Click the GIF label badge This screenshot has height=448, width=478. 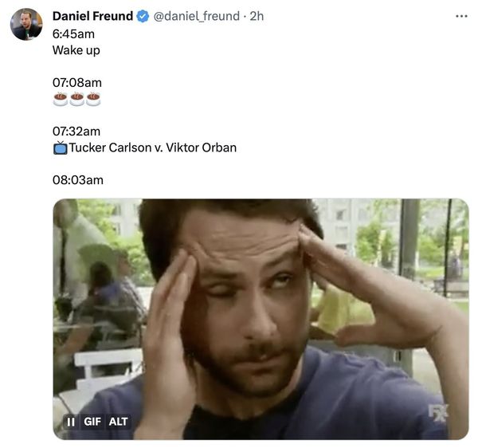[92, 422]
